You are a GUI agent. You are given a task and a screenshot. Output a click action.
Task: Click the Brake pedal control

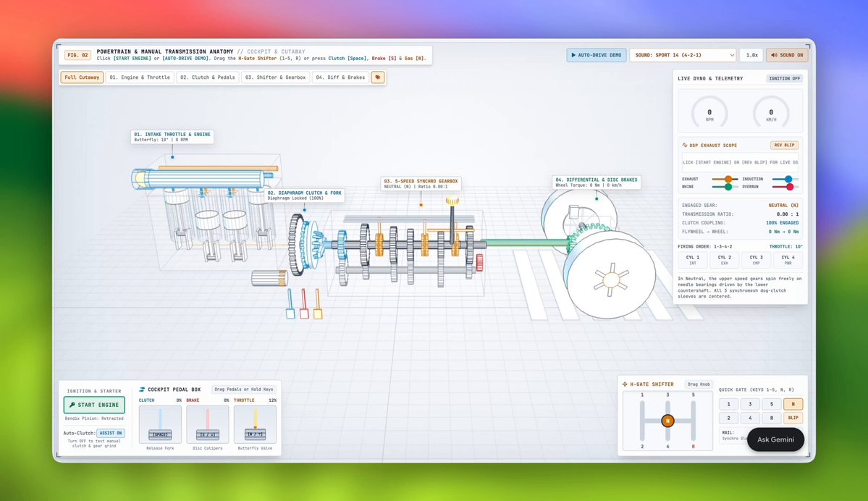pyautogui.click(x=208, y=424)
